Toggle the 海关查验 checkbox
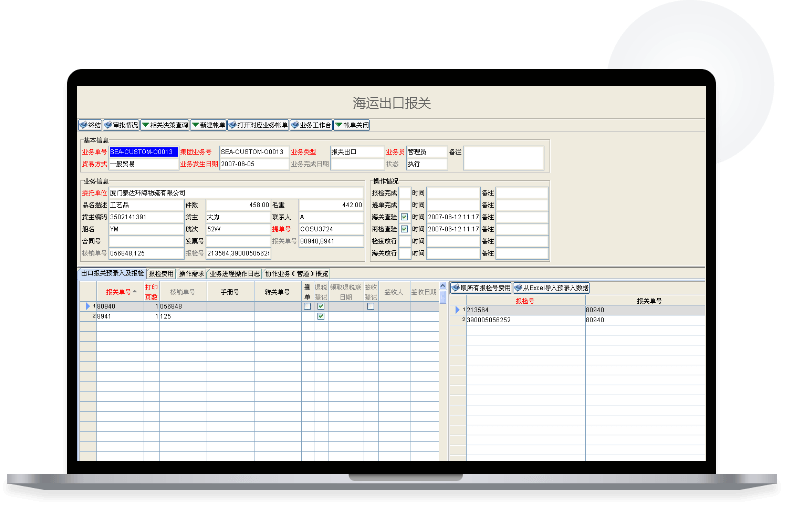The width and height of the screenshot is (797, 508). click(404, 217)
